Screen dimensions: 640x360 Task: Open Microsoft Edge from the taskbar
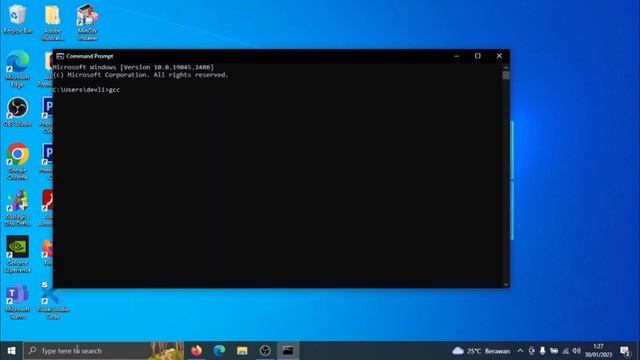[219, 351]
